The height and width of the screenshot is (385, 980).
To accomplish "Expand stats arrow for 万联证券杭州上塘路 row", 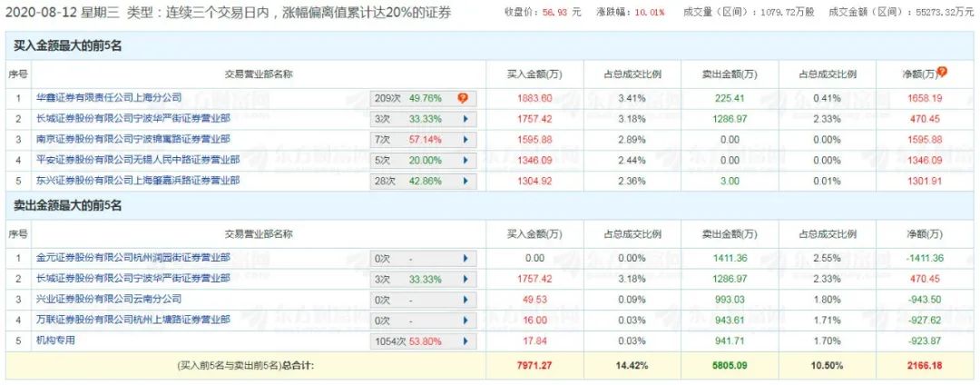I will [465, 321].
